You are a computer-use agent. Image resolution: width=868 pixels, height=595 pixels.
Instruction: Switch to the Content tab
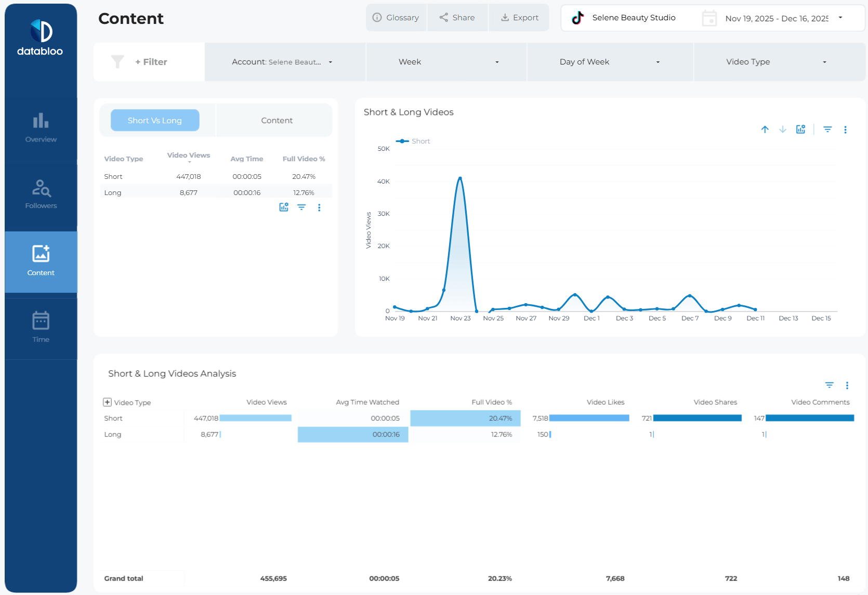(x=276, y=120)
